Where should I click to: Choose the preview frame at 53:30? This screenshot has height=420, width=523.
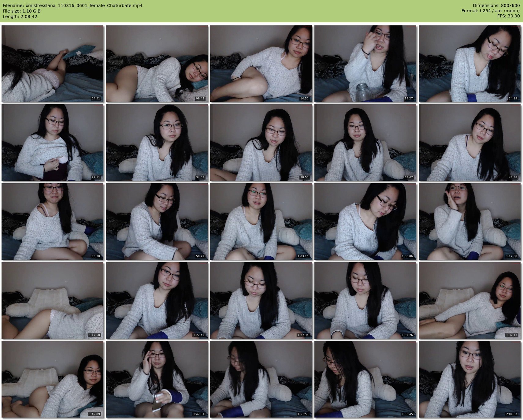53,221
